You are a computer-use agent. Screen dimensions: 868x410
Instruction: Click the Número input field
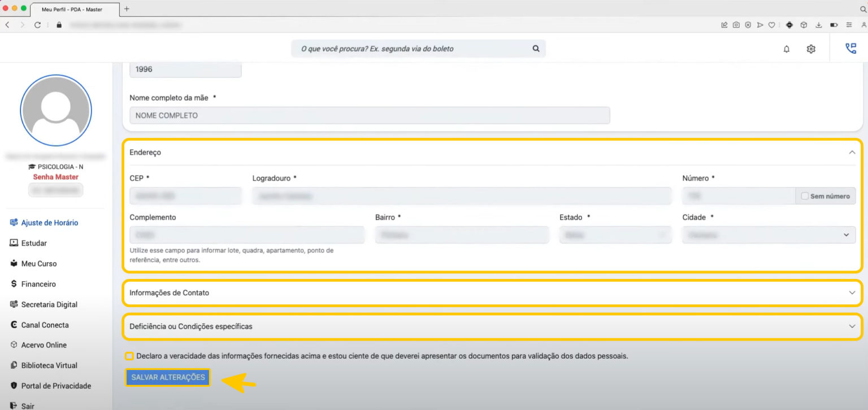tap(739, 196)
